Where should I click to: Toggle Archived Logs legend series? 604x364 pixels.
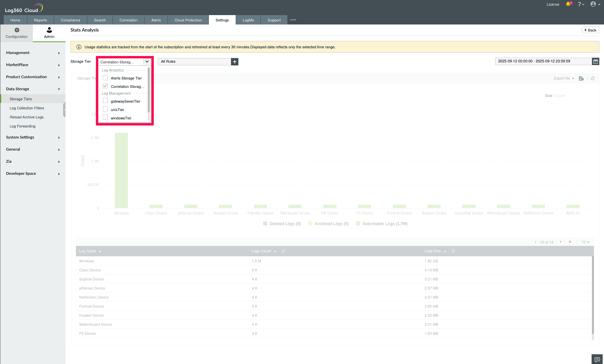click(x=328, y=224)
